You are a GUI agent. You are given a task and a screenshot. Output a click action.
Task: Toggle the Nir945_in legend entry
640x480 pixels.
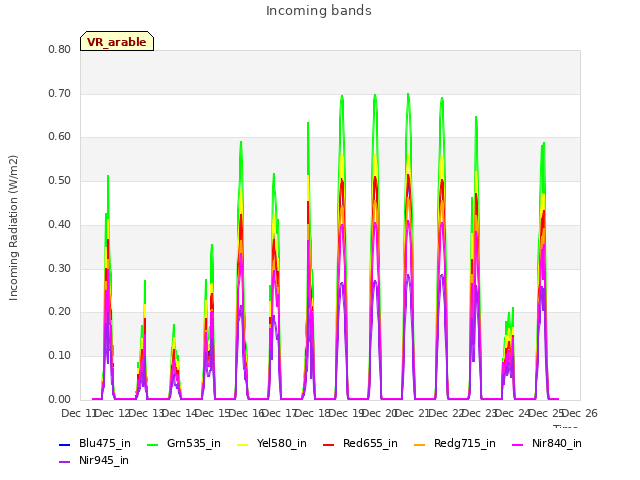(x=94, y=460)
